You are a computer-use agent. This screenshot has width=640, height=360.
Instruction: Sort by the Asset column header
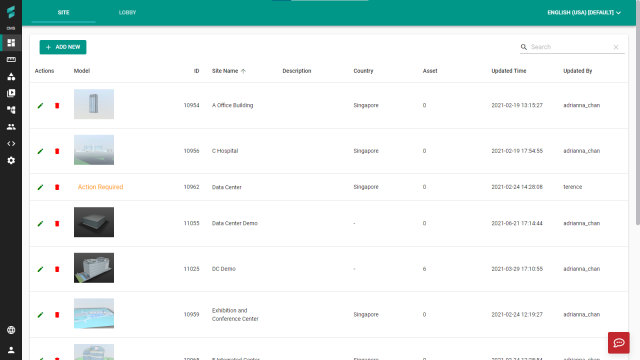click(x=430, y=71)
